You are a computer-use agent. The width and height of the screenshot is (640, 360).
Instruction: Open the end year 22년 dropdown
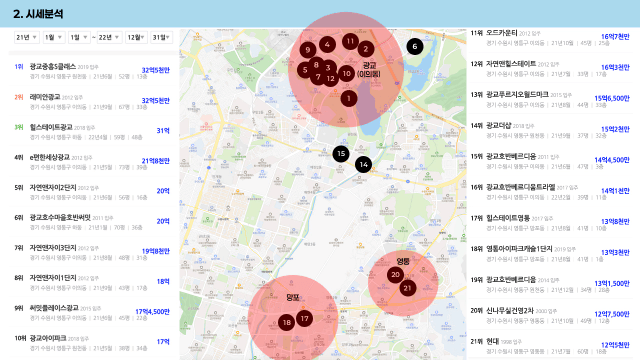click(109, 37)
